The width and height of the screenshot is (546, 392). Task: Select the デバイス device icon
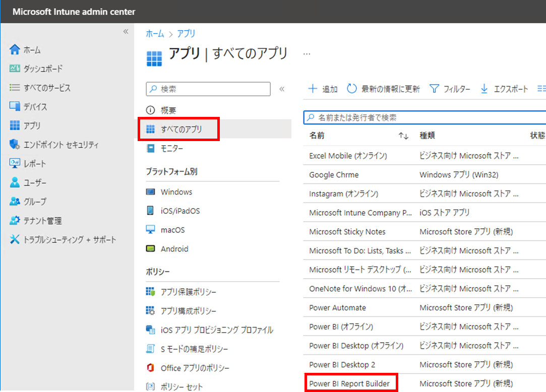pos(15,106)
